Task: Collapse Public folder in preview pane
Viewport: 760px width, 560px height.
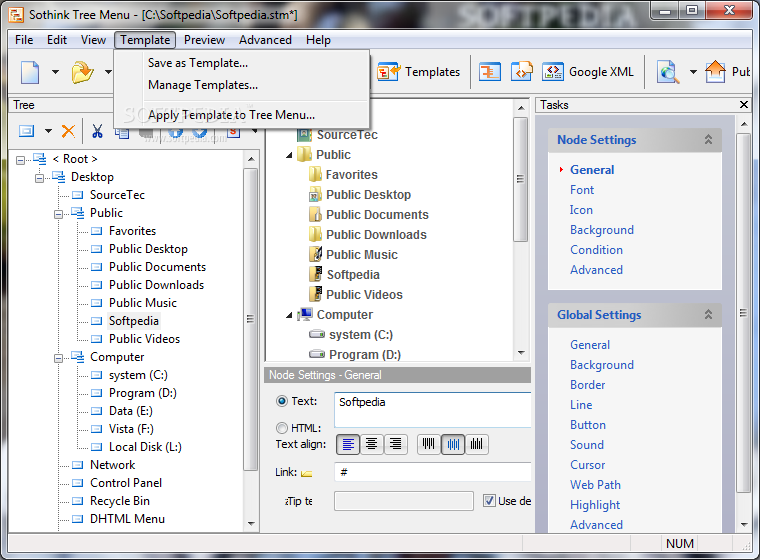Action: (289, 155)
